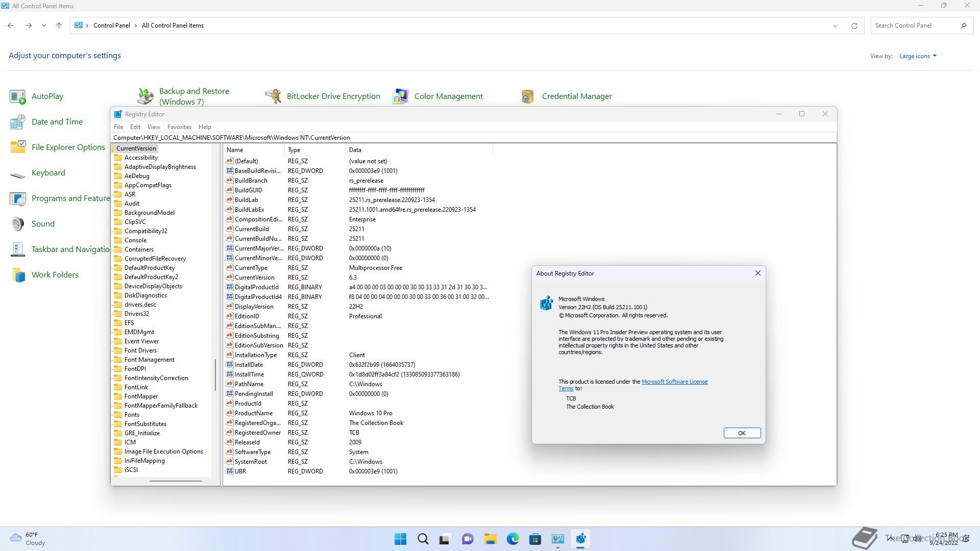This screenshot has width=980, height=551.
Task: Click the registry tree vertical scrollbar
Action: coord(215,375)
